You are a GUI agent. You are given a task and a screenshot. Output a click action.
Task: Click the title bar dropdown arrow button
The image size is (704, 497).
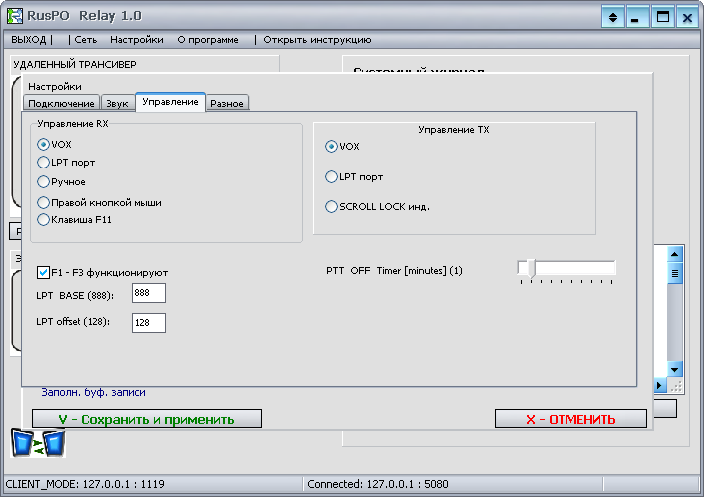click(x=613, y=17)
